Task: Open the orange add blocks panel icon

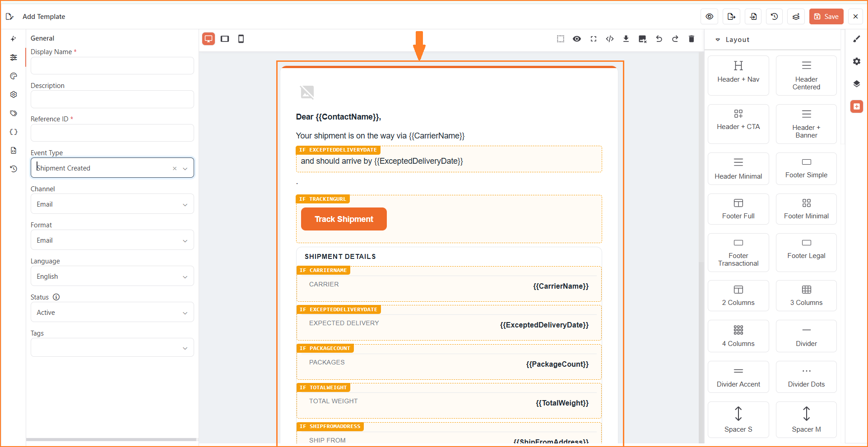Action: (857, 106)
